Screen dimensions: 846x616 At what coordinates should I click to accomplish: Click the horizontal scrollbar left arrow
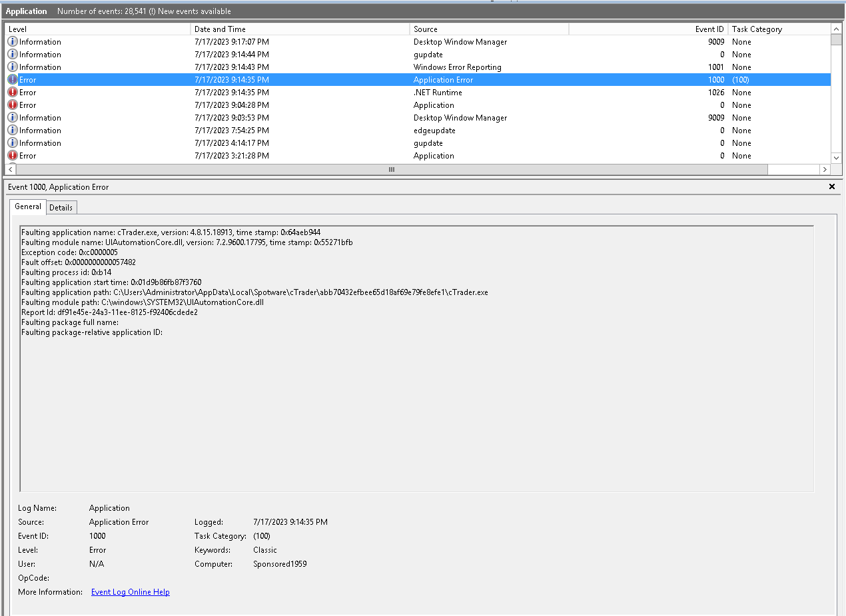pos(10,170)
